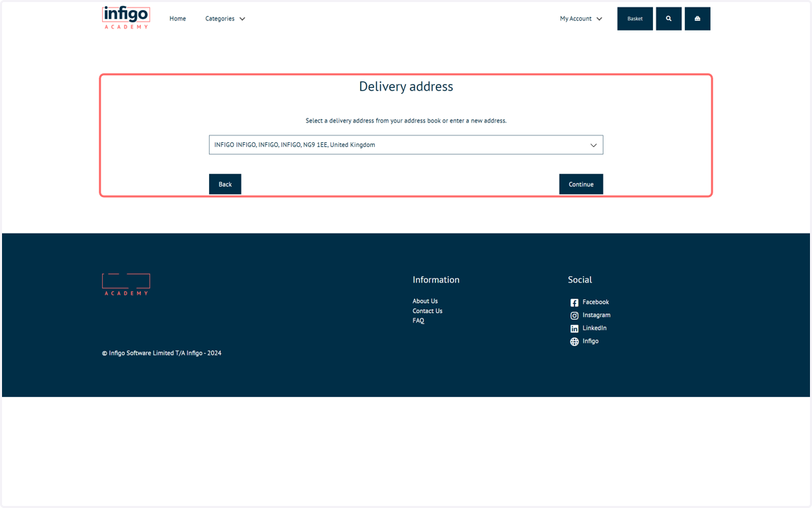Expand the Categories menu

(x=225, y=19)
